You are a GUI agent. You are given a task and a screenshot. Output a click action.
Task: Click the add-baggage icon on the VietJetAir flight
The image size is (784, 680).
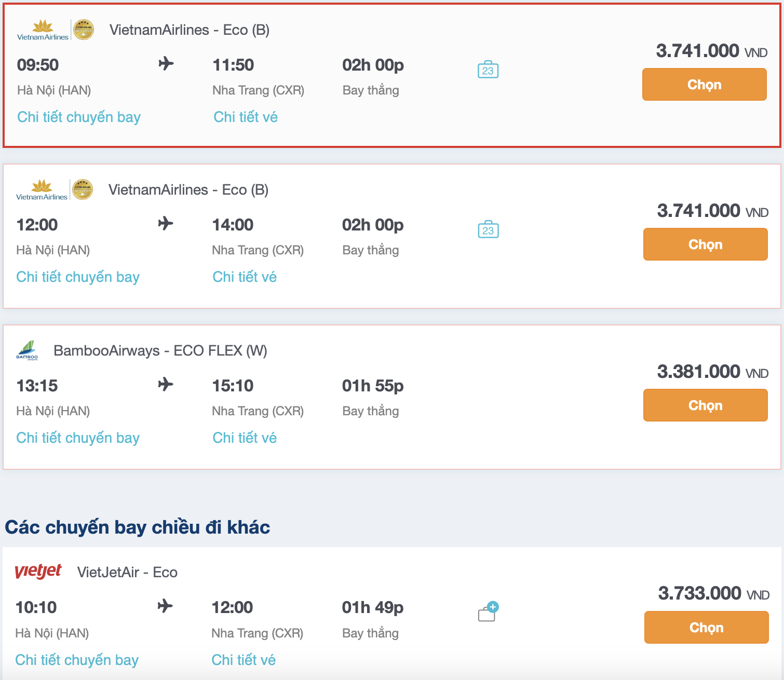pyautogui.click(x=487, y=613)
